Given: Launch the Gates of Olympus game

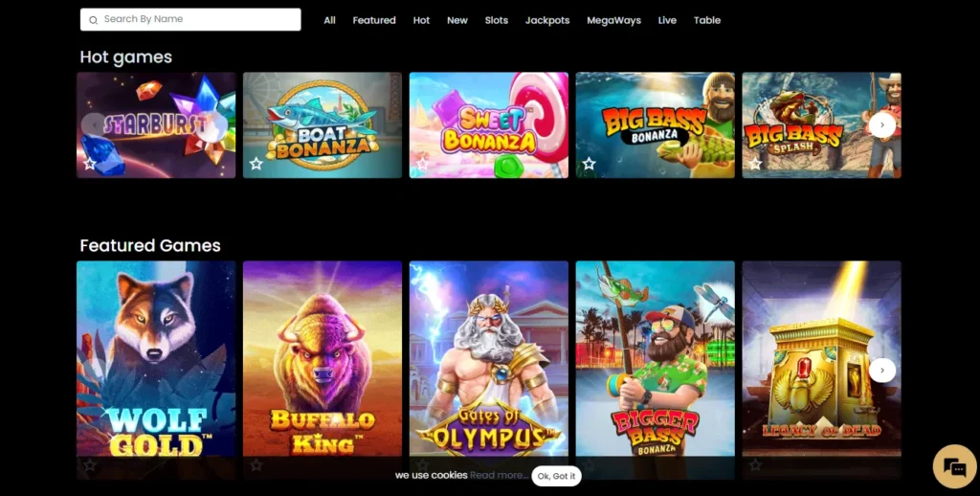Looking at the screenshot, I should click(x=489, y=358).
